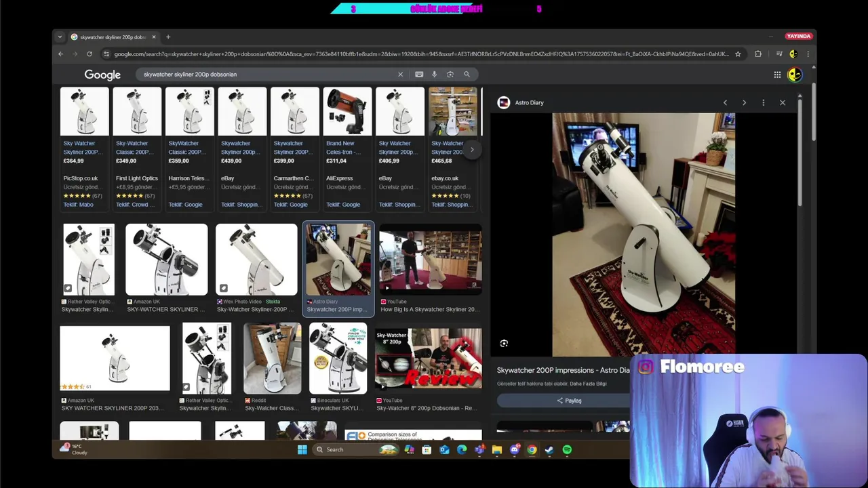The image size is (868, 488).
Task: Open YouTube 8" 200p Dobsonian Review thumbnail
Action: click(x=429, y=359)
